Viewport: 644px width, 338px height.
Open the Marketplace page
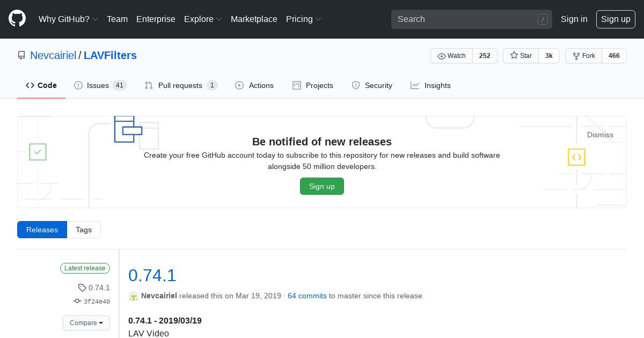tap(254, 19)
